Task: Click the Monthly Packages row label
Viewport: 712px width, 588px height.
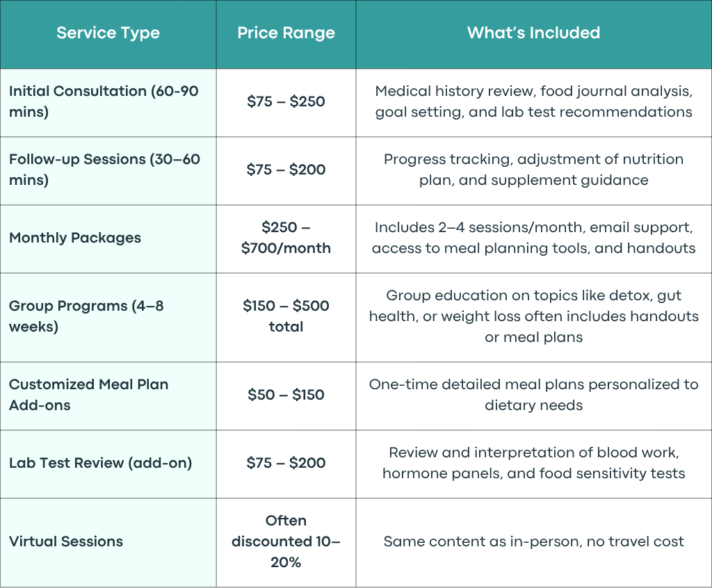Action: [75, 238]
